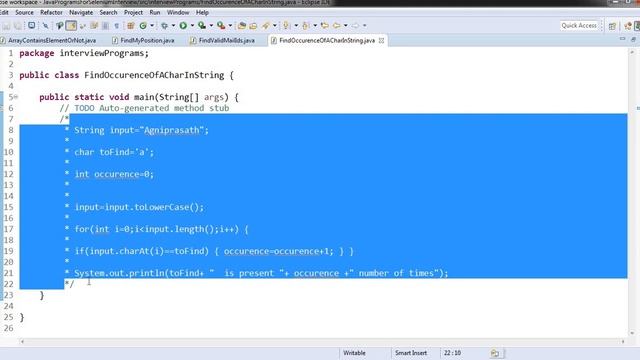Viewport: 640px width, 360px height.
Task: Click the New Java Package icon
Action: (x=131, y=26)
